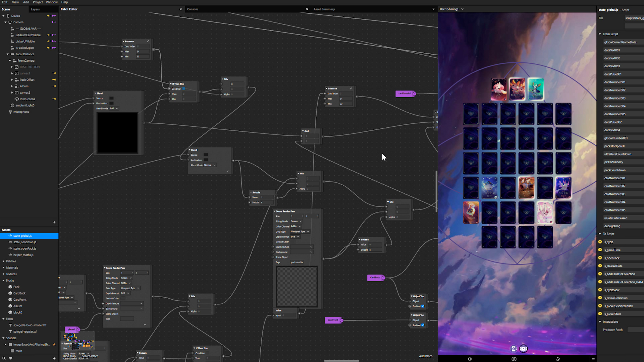This screenshot has width=644, height=362.
Task: Click the video record icon under preview
Action: 470,359
